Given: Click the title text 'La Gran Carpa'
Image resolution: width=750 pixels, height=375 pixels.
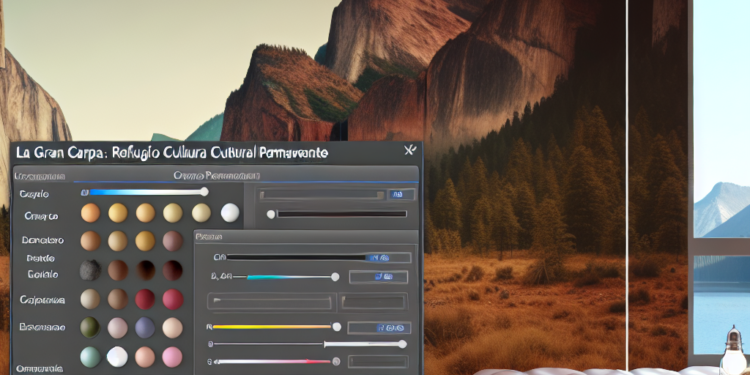Looking at the screenshot, I should [62, 153].
